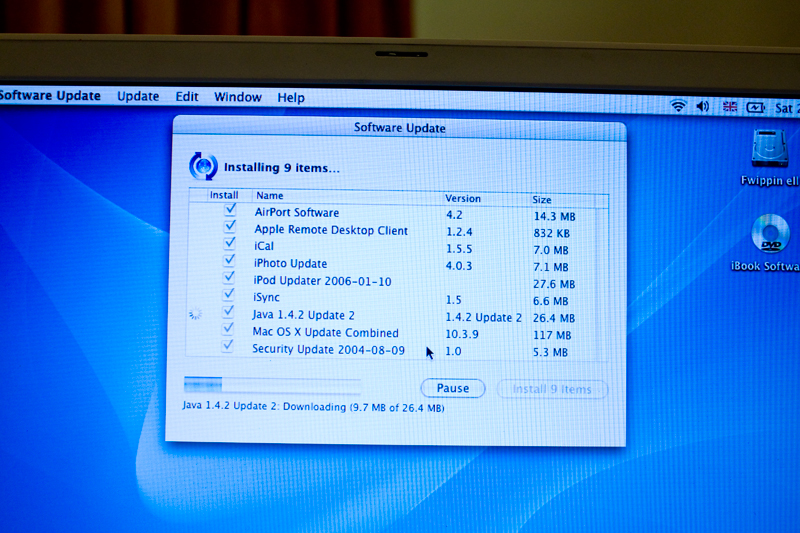The image size is (800, 533).
Task: Select the Security Update 2004-08-09 row
Action: (x=328, y=349)
